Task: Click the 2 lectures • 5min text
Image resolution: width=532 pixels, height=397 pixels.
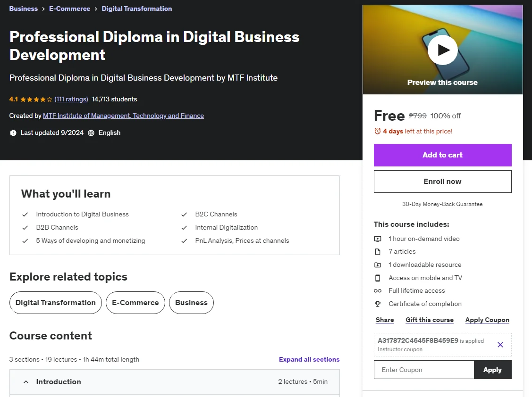Action: point(303,382)
